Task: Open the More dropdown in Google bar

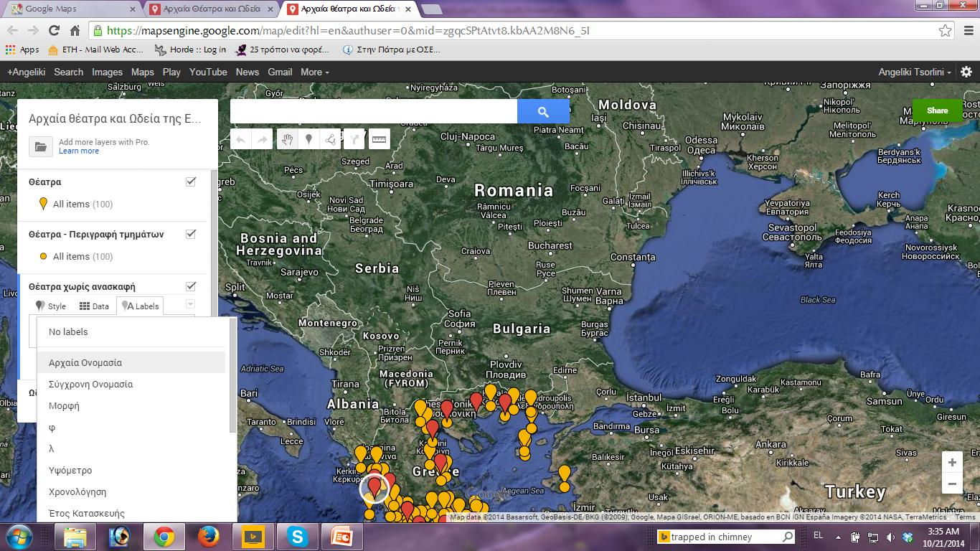Action: (315, 72)
